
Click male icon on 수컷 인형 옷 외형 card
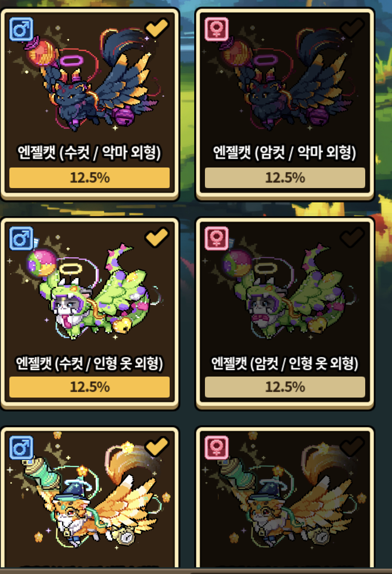pos(21,239)
